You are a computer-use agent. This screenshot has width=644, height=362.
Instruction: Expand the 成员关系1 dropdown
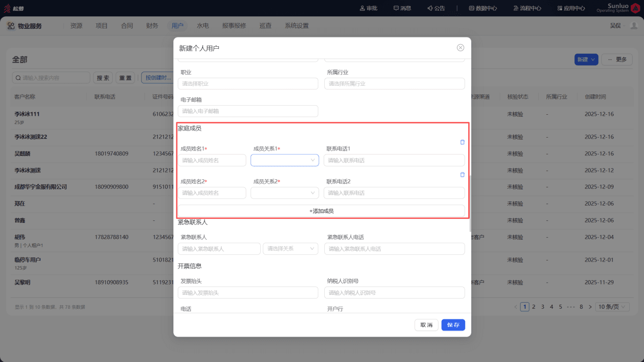click(285, 160)
